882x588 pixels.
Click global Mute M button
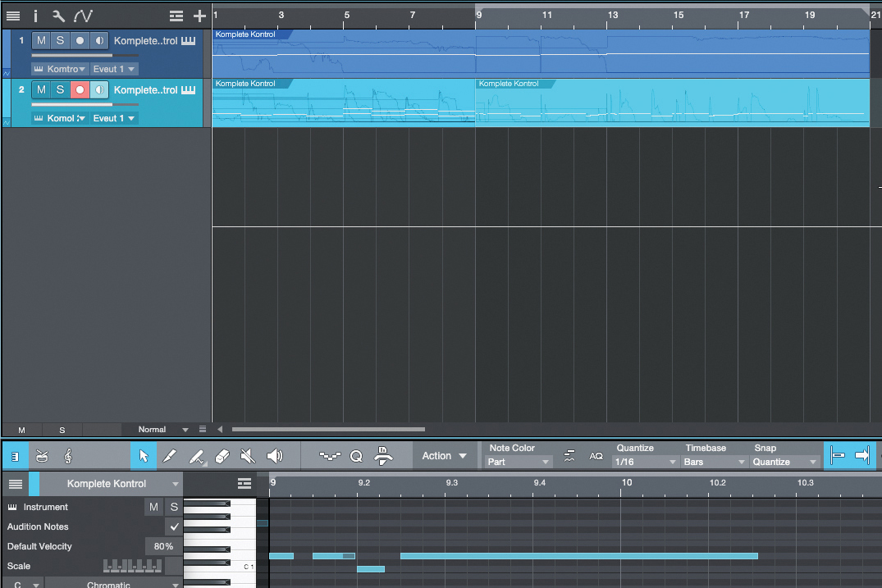(x=21, y=430)
